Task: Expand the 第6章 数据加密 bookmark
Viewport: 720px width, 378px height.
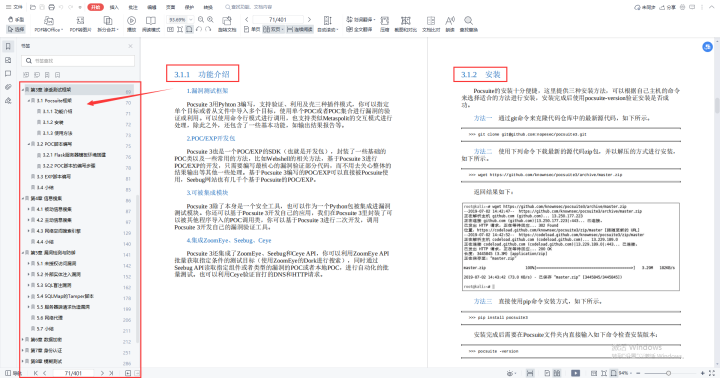Action: 22,340
